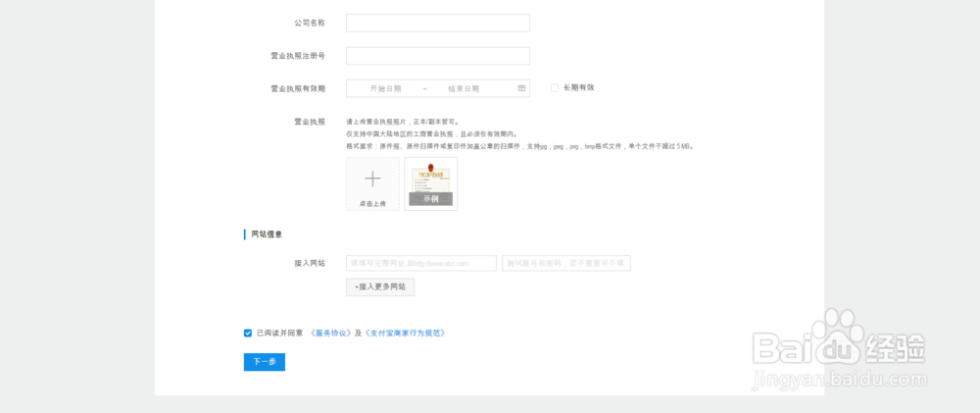Click the 下一步 button
The image size is (980, 413).
265,362
